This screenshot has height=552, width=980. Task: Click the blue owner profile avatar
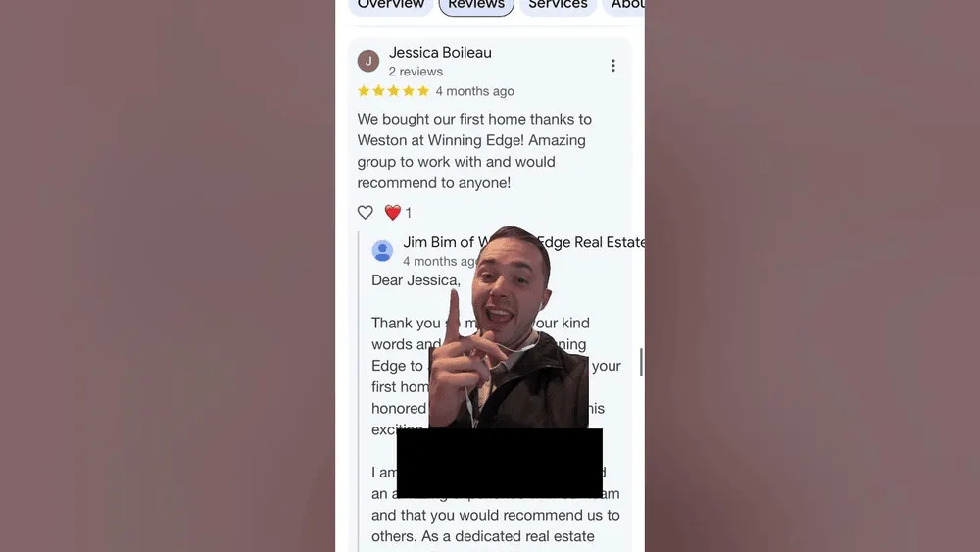(382, 251)
